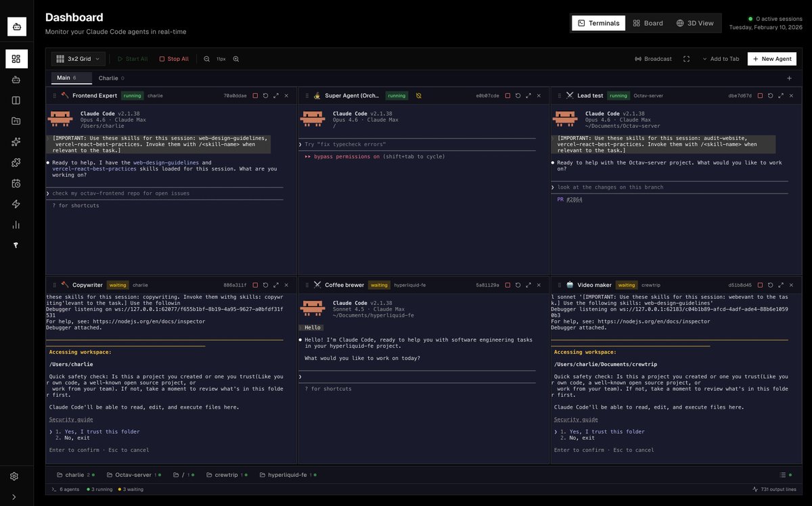Open the Add to Tab dropdown
This screenshot has height=506, width=812.
[721, 59]
